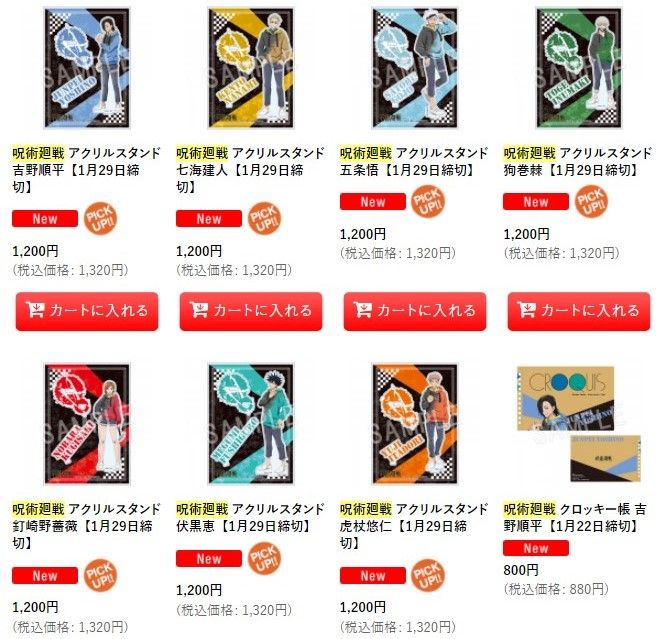Image resolution: width=658 pixels, height=639 pixels.
Task: Open 狗巻棘 アクリルスタンド product title link
Action: (577, 162)
